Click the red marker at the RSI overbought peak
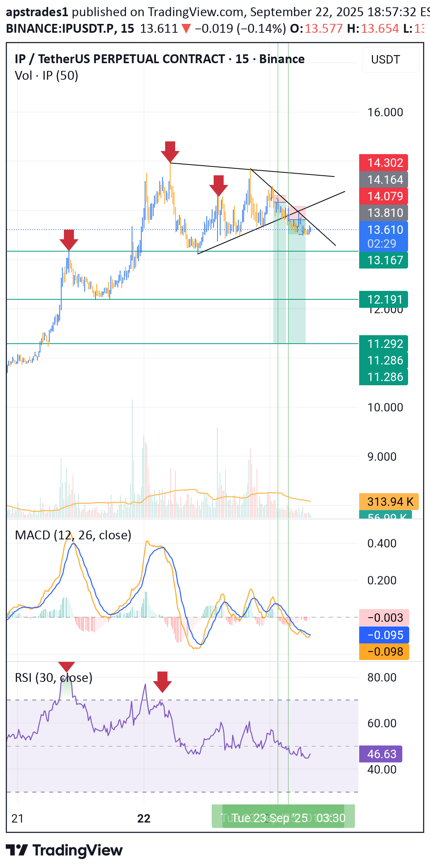The height and width of the screenshot is (868, 430). (x=67, y=667)
